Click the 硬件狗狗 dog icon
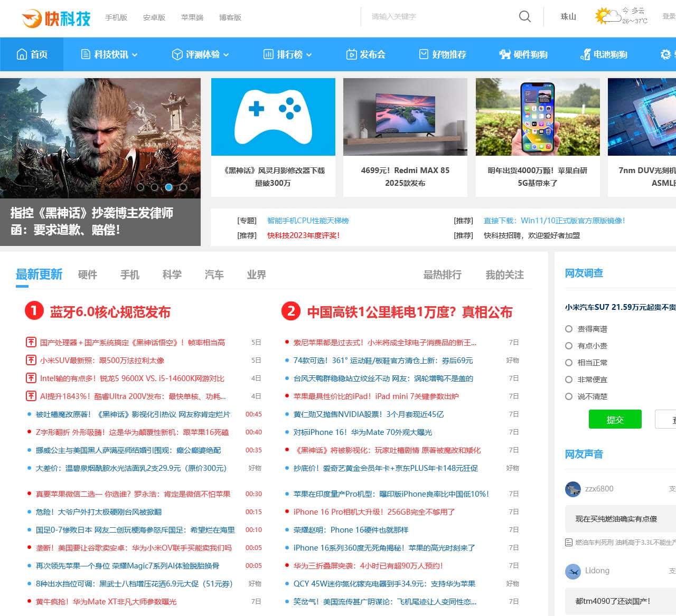Viewport: 676px width, 616px height. pos(505,54)
